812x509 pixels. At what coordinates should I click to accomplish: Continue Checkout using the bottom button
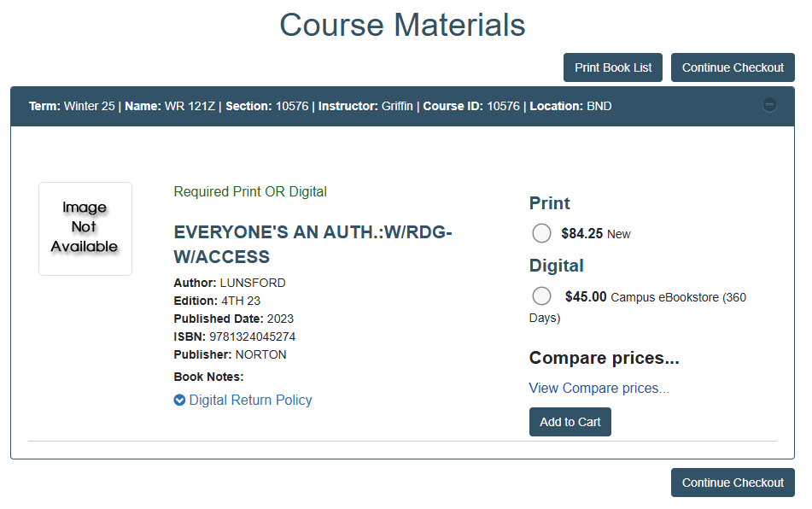(733, 483)
